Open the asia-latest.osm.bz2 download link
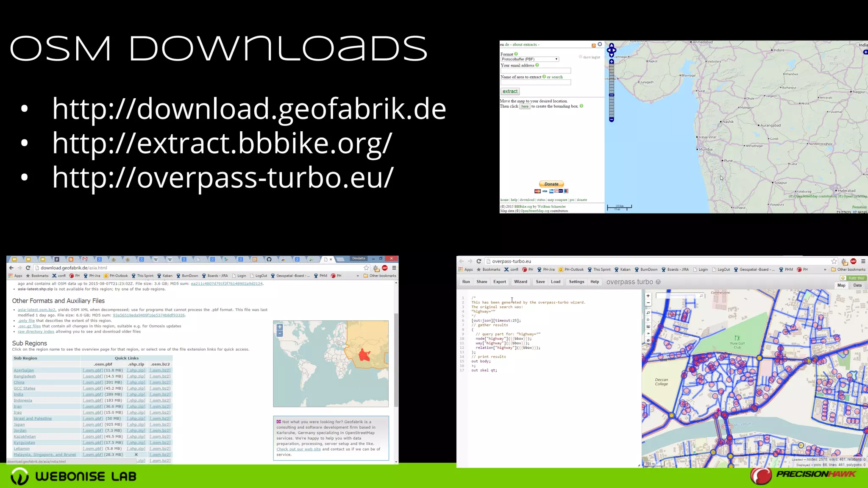This screenshot has width=868, height=488. [x=36, y=310]
